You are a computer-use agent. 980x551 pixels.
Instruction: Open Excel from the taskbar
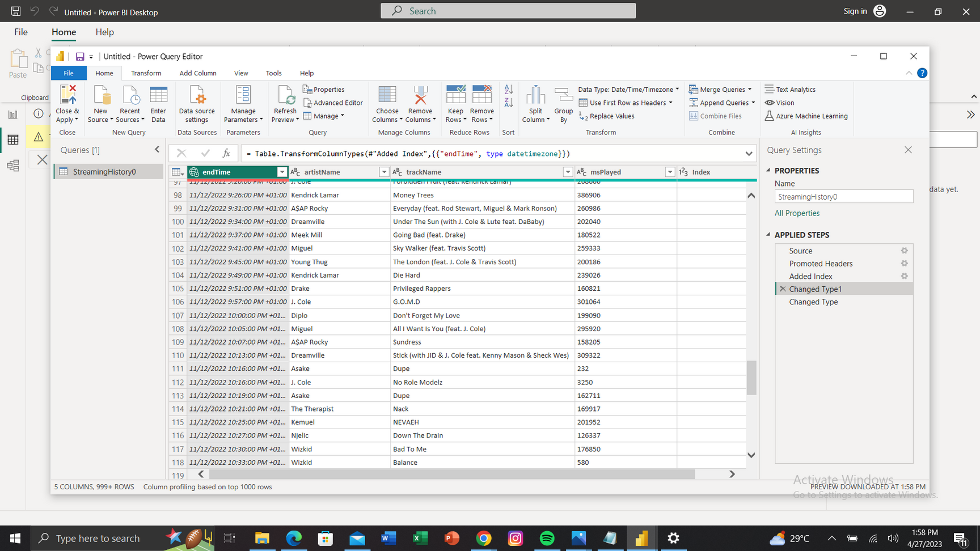click(x=420, y=538)
